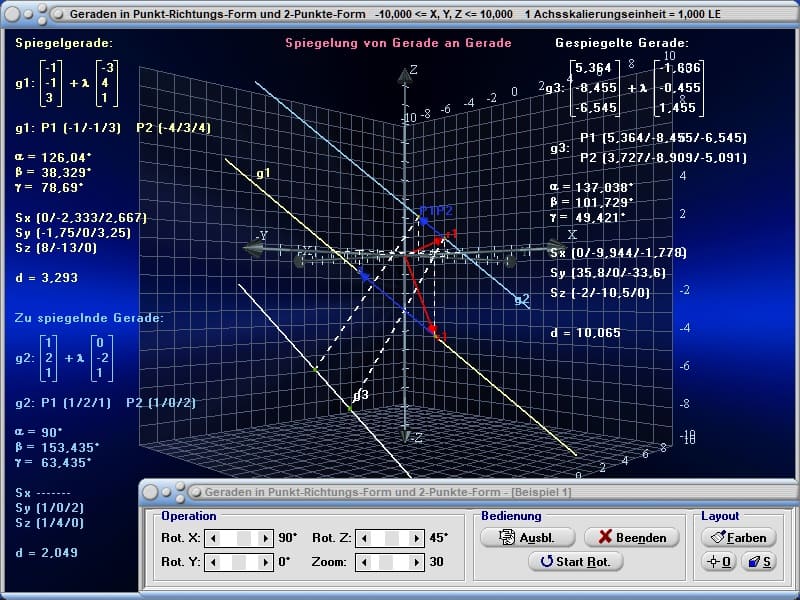Viewport: 800px width, 600px height.
Task: Click the blue P1P2 point label
Action: click(x=436, y=210)
